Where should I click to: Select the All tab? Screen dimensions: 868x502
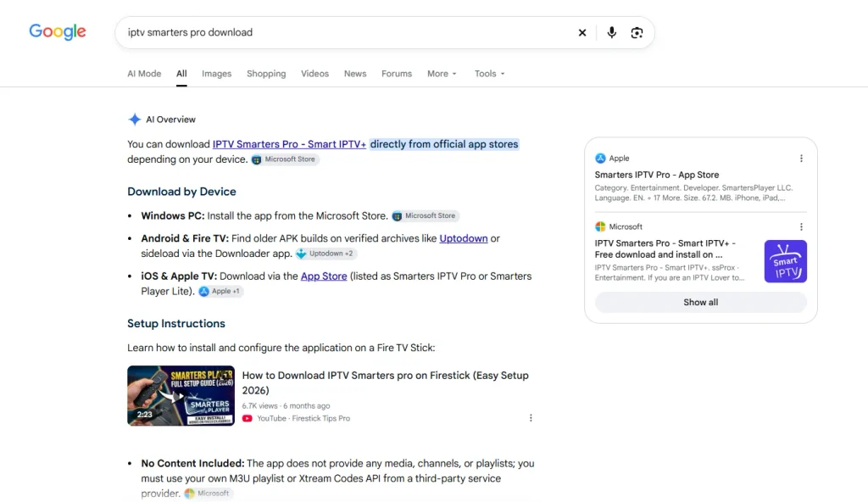181,74
